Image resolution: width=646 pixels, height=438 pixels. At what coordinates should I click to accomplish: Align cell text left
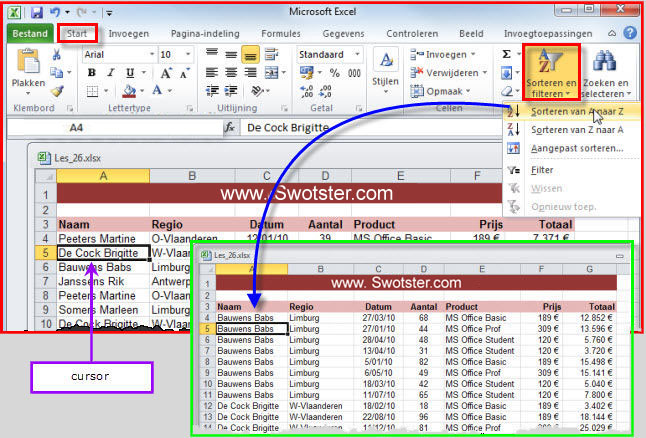point(212,73)
